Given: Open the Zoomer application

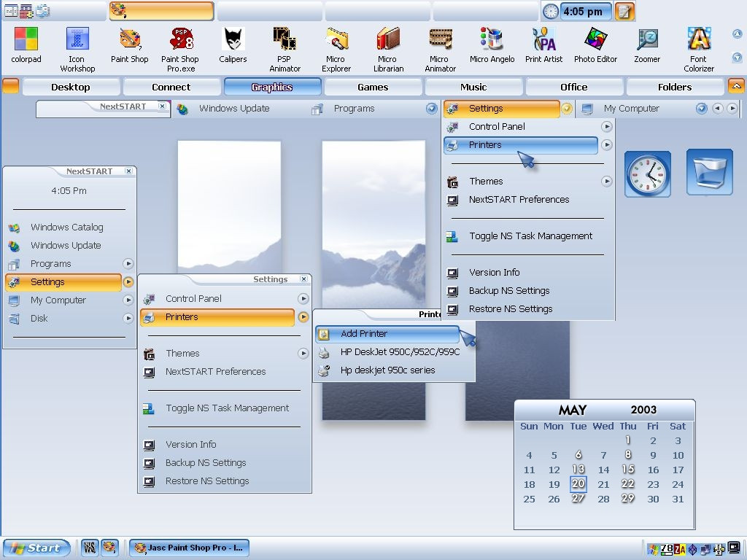Looking at the screenshot, I should click(647, 46).
